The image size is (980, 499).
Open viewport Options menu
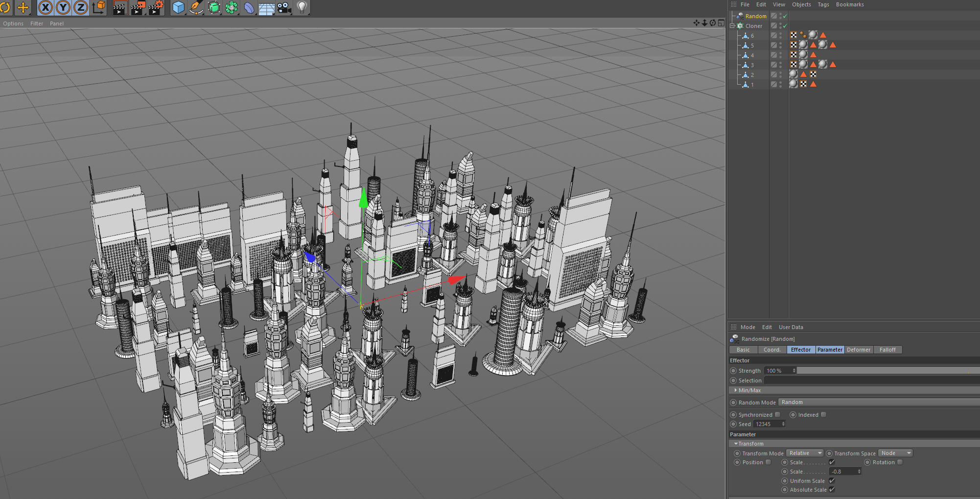coord(13,24)
